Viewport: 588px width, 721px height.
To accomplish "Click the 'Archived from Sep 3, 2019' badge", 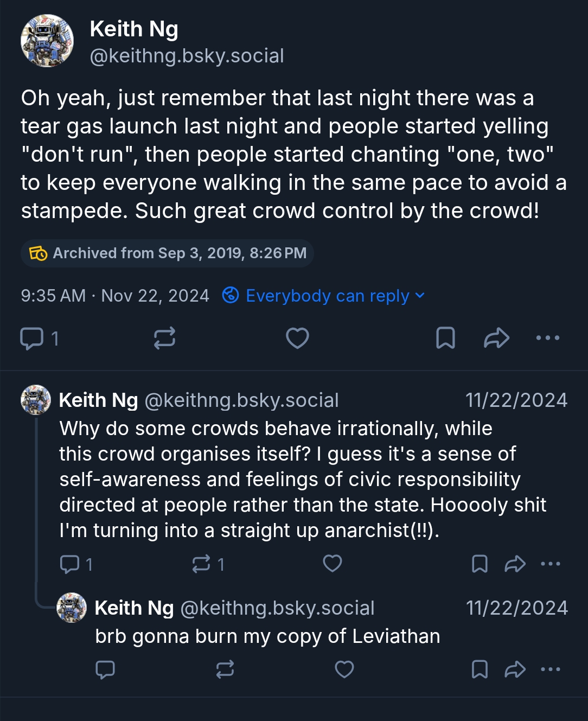I will pos(168,253).
